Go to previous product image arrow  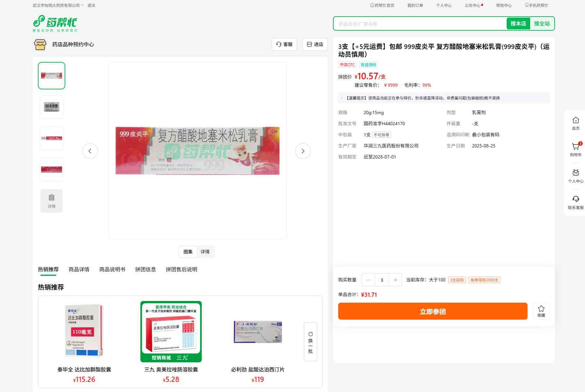pos(90,151)
